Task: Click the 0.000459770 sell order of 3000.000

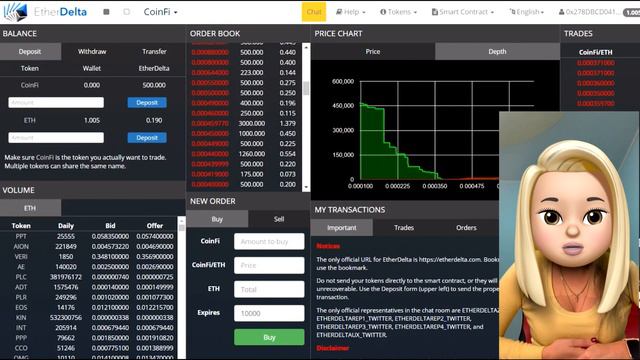Action: pos(244,123)
